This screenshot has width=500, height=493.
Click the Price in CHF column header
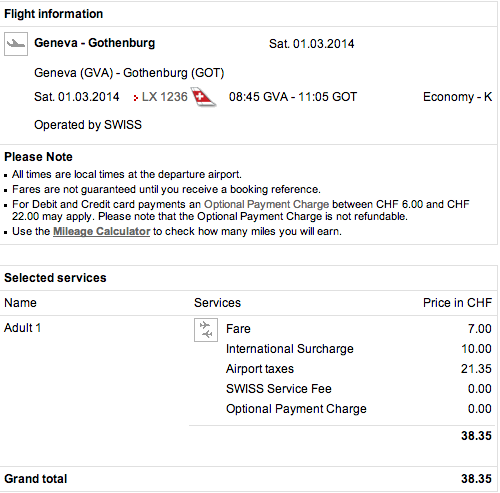457,303
